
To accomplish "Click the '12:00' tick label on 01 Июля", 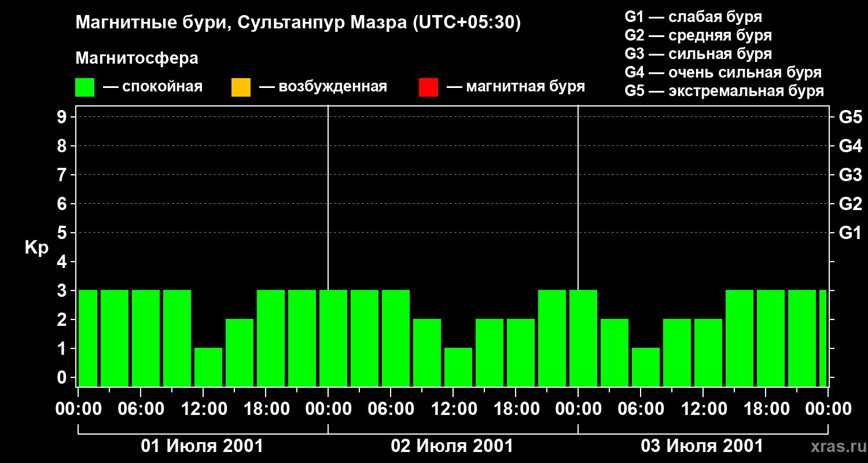I will coord(203,409).
